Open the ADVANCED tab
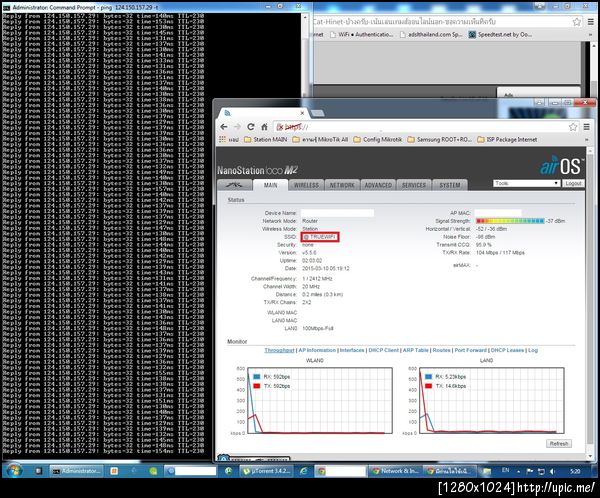600x498 pixels. click(x=378, y=185)
